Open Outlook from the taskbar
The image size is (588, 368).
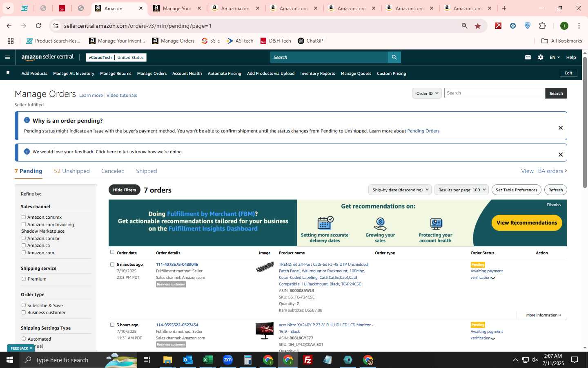coord(187,360)
